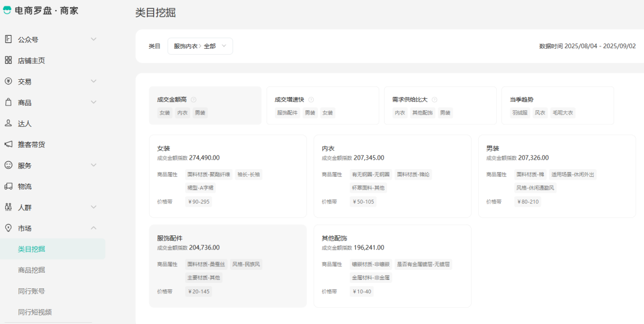Open the 女装 category card
644x324 pixels.
coord(228,176)
